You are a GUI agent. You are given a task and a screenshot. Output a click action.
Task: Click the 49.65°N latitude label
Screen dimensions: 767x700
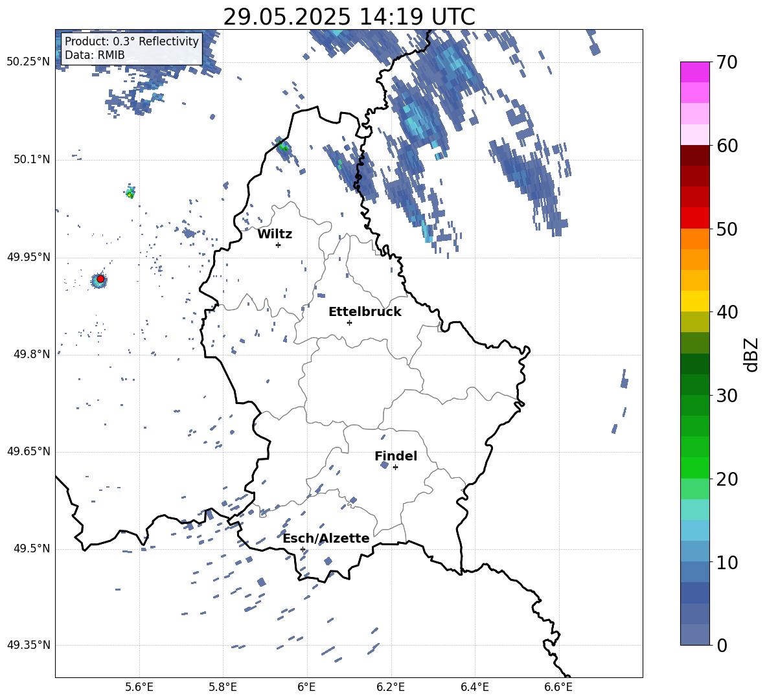[x=29, y=452]
